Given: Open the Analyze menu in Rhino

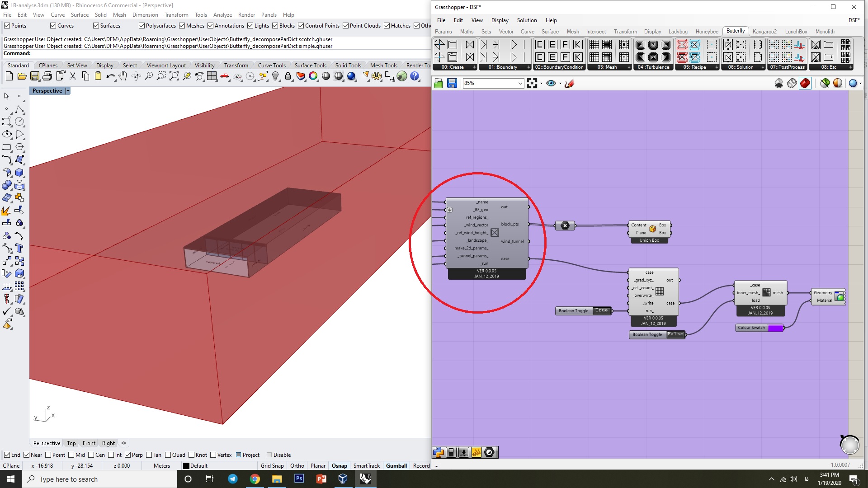Looking at the screenshot, I should [x=222, y=15].
